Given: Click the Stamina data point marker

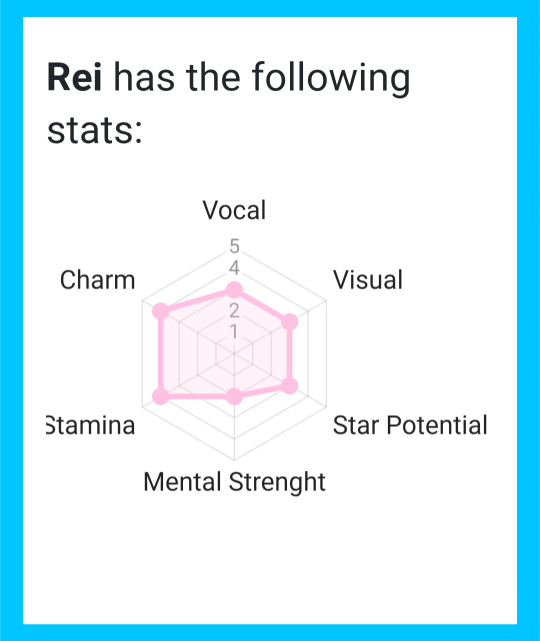Looking at the screenshot, I should click(161, 397).
